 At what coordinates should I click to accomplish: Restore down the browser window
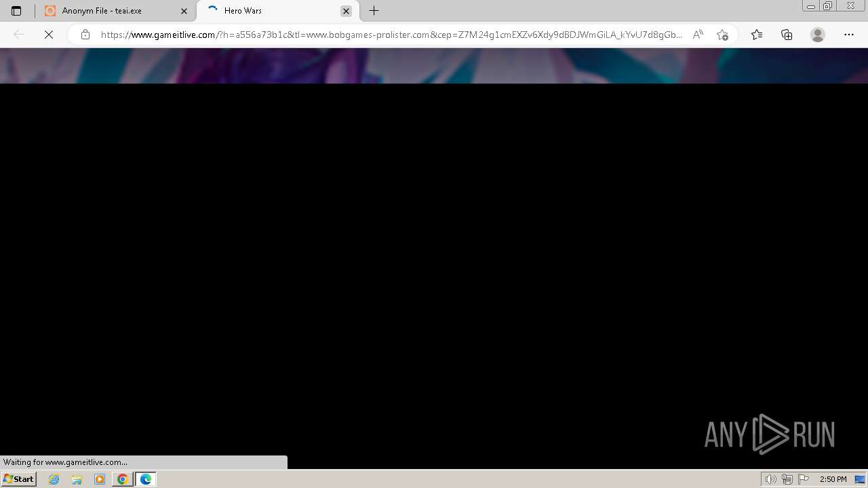click(x=828, y=6)
